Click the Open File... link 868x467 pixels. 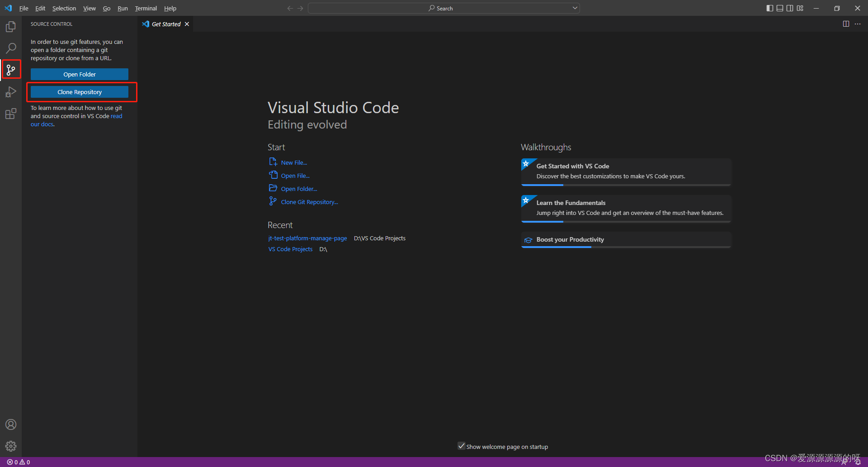(x=295, y=176)
